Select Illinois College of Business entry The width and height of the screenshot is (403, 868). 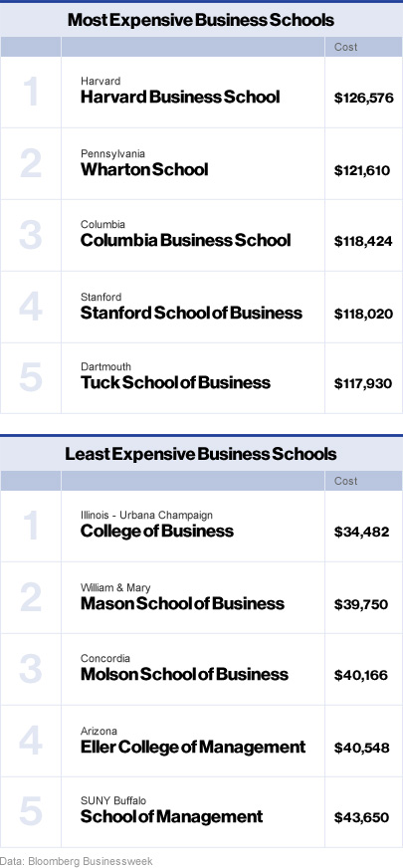pyautogui.click(x=157, y=532)
